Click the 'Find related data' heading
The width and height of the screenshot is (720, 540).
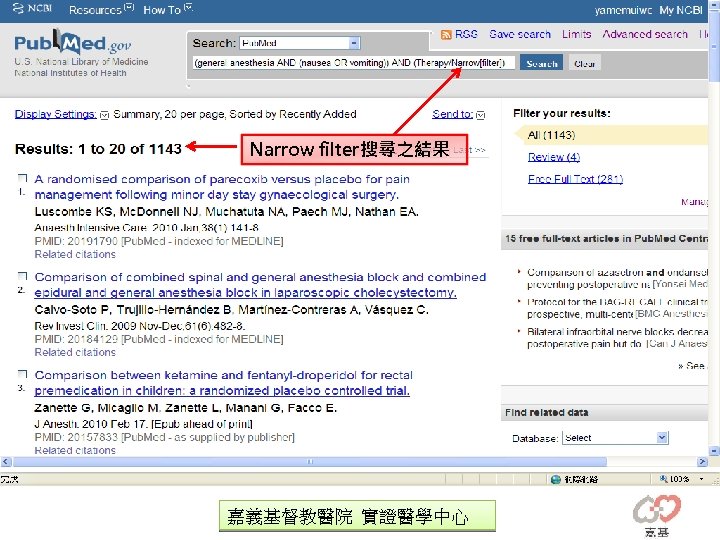(x=546, y=412)
